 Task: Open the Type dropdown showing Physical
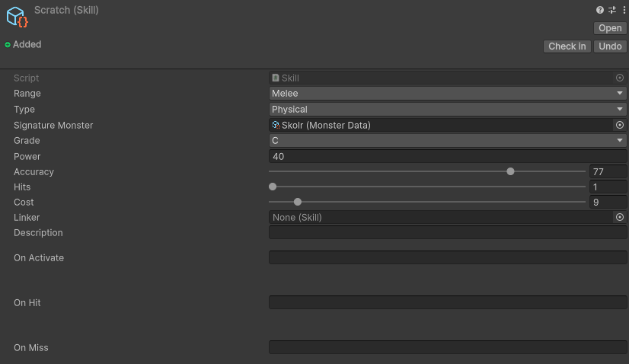[x=448, y=110]
